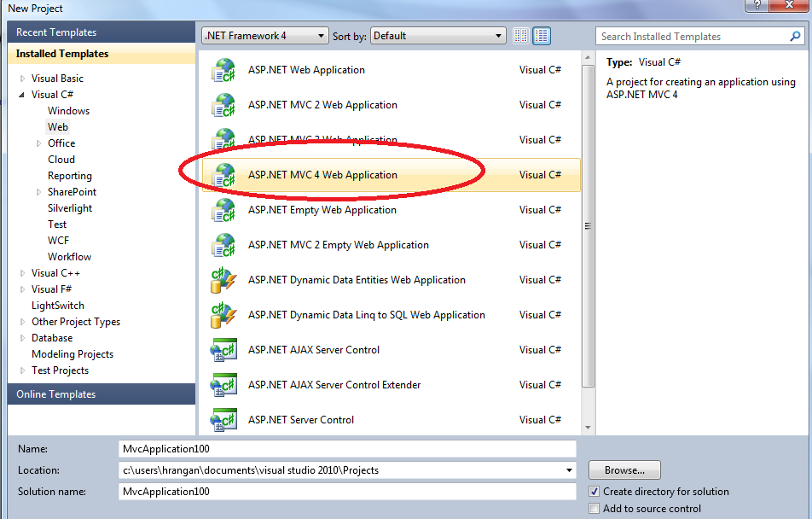This screenshot has width=812, height=519.
Task: Switch to medium icons list view
Action: (541, 36)
